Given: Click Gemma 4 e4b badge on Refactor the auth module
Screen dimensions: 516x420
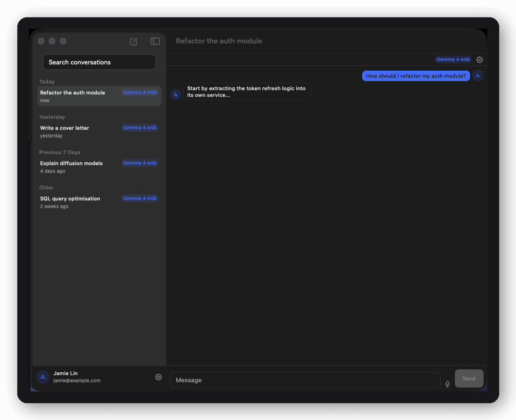Looking at the screenshot, I should [140, 92].
